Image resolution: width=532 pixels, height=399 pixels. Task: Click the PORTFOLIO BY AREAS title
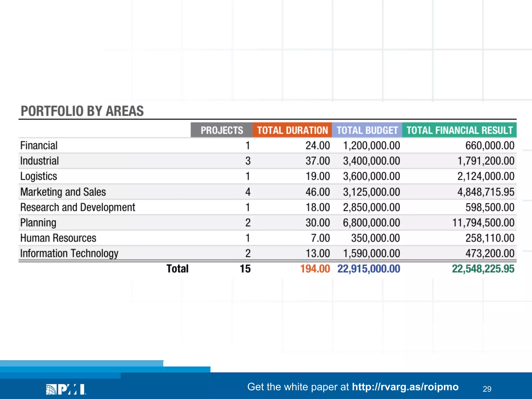82,111
